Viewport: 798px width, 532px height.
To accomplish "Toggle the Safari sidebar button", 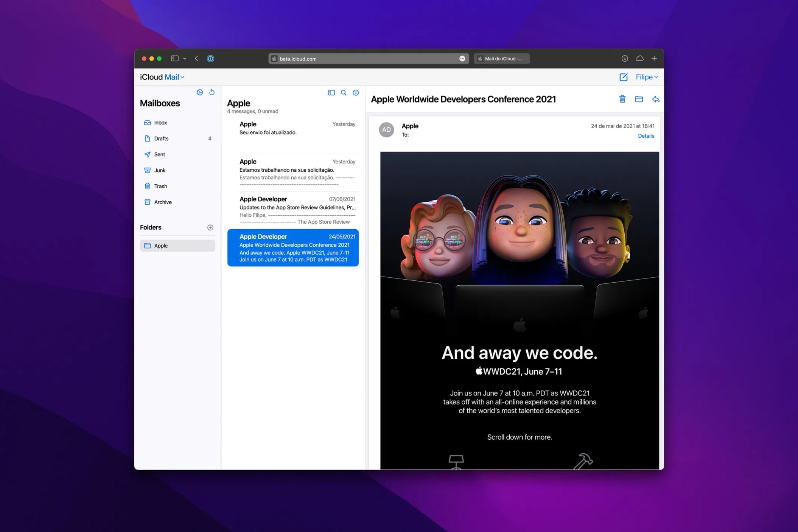I will [174, 59].
